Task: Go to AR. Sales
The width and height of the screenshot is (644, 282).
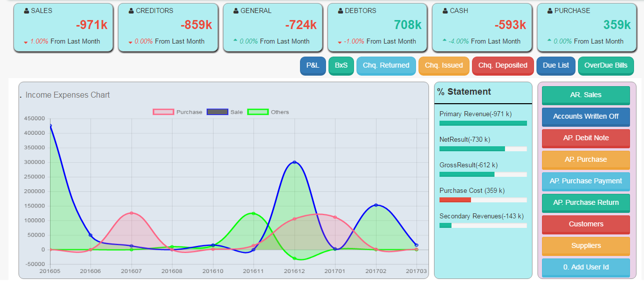Action: click(585, 95)
